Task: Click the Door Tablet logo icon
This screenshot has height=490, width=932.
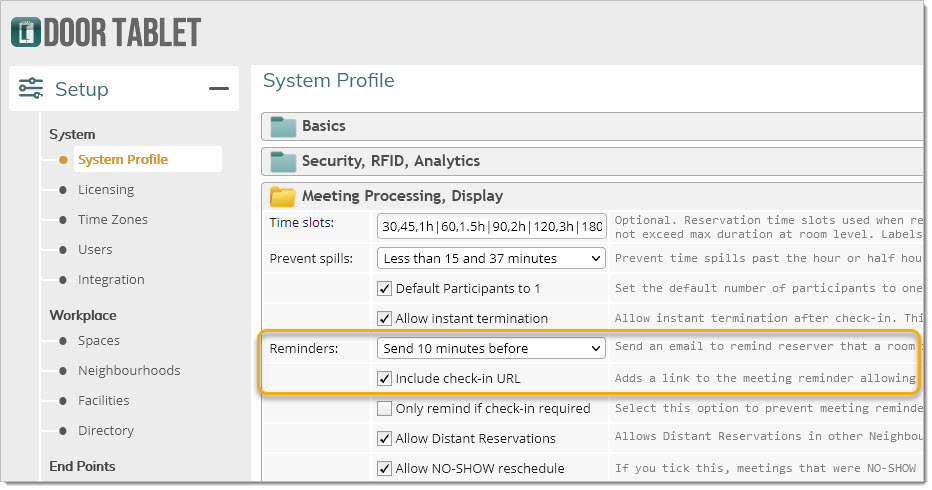Action: [26, 32]
